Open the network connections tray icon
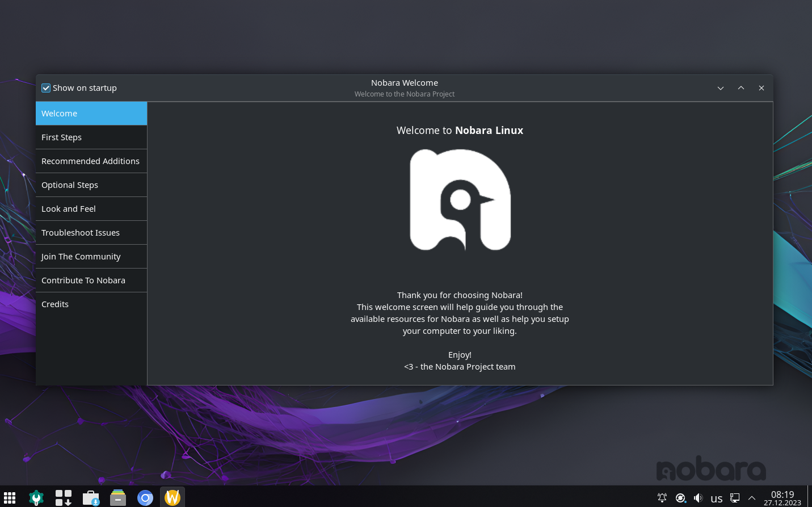This screenshot has width=812, height=507. coord(735,498)
